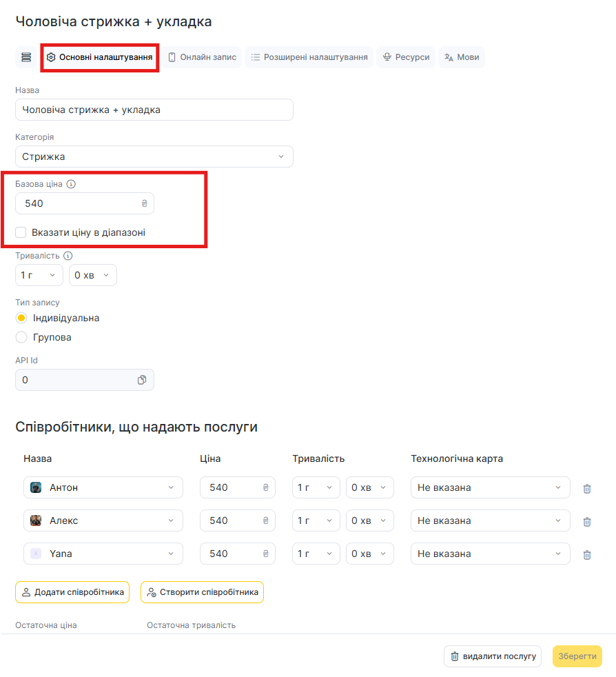The width and height of the screenshot is (616, 677).
Task: Delete employee Антон with trash icon
Action: point(587,488)
